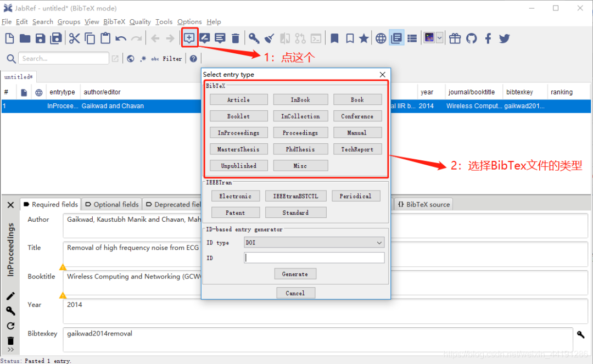
Task: Close the Select entry type dialog
Action: 382,75
